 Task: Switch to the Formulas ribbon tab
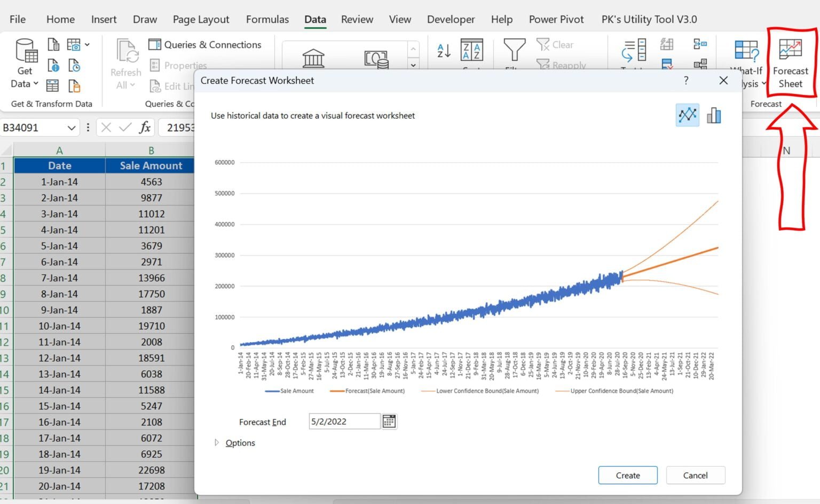[x=267, y=19]
